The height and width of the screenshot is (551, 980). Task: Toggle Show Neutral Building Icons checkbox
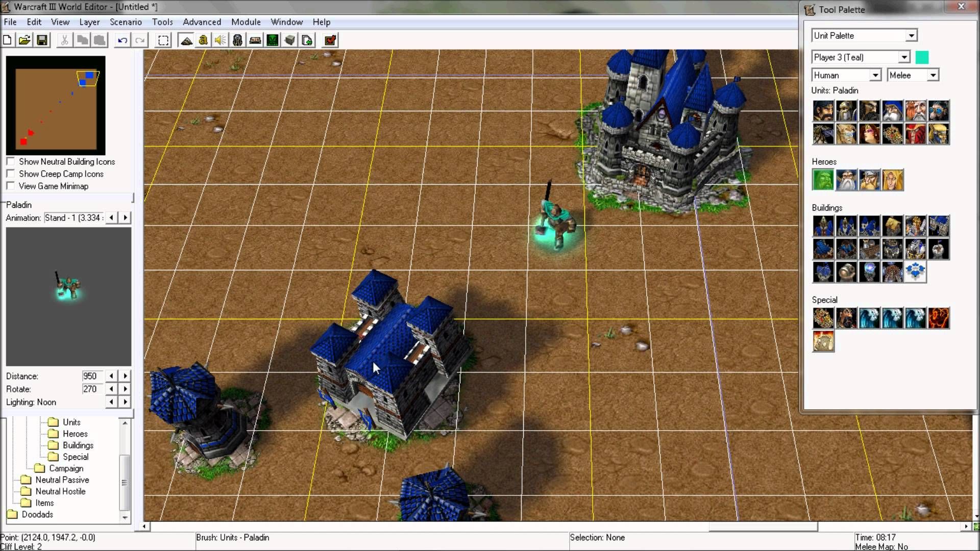(10, 161)
